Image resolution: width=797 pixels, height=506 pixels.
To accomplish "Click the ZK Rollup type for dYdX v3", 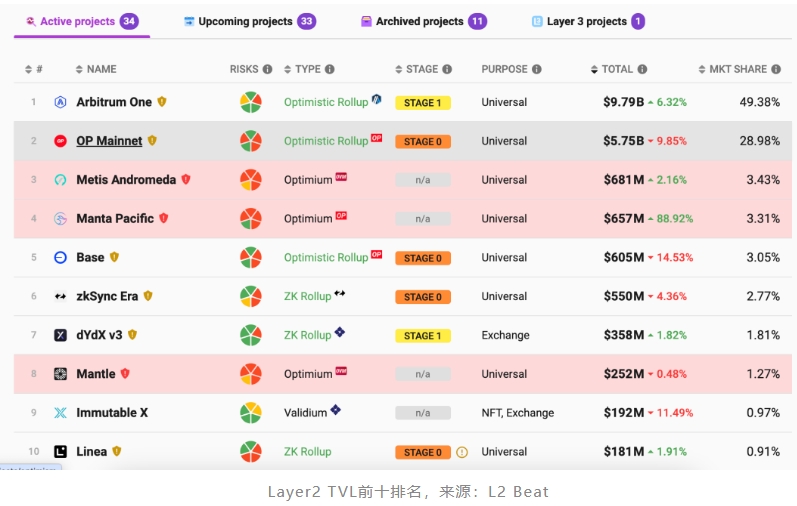I will 308,335.
